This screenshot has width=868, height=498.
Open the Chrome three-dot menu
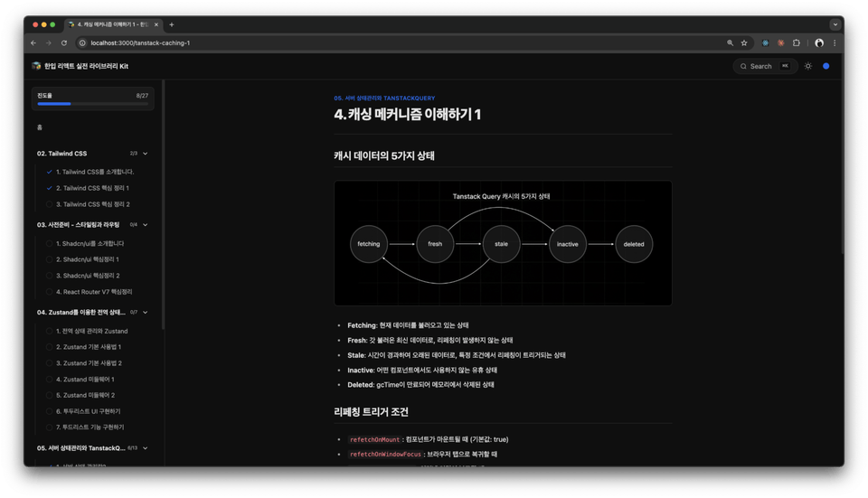click(835, 42)
